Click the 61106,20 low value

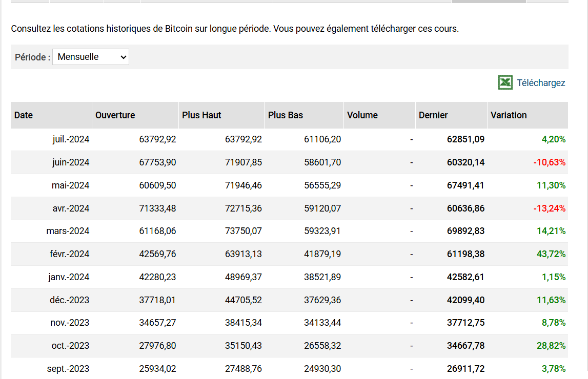pyautogui.click(x=322, y=139)
